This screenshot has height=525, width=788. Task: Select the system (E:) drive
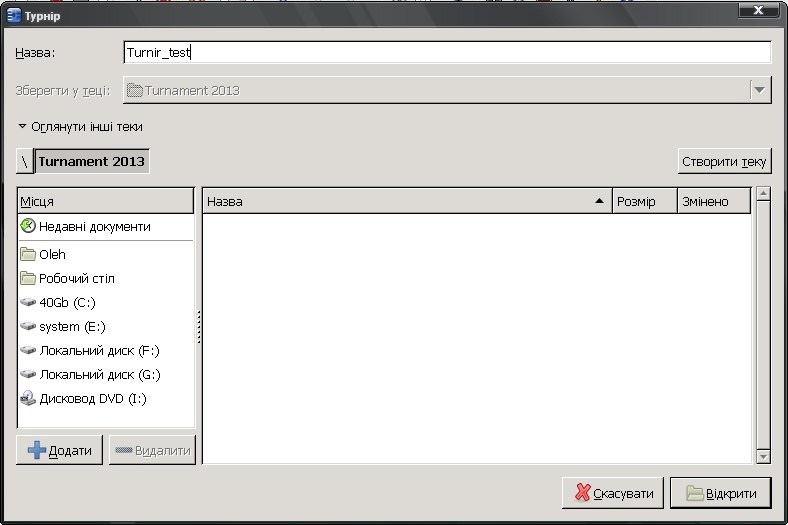coord(72,327)
